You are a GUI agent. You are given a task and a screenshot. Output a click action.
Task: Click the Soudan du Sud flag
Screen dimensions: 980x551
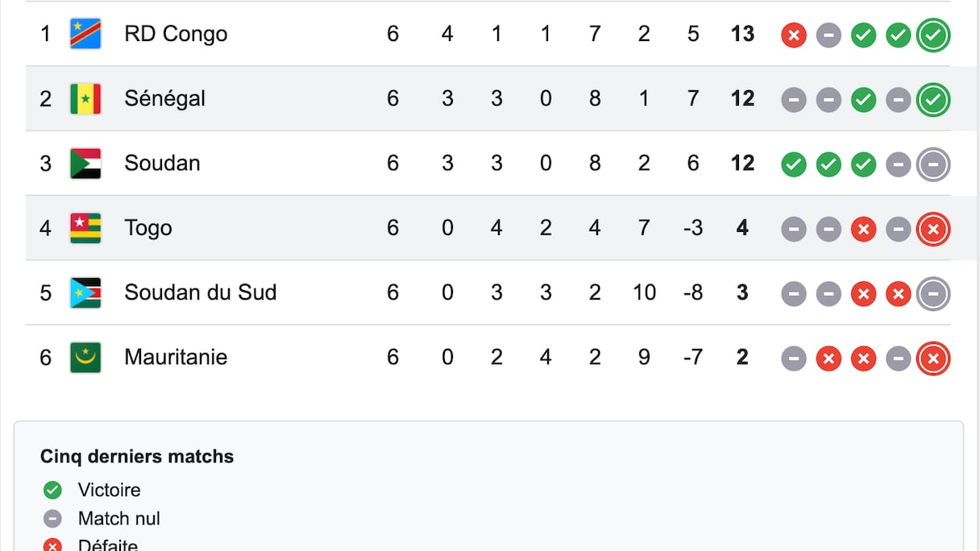coord(85,292)
